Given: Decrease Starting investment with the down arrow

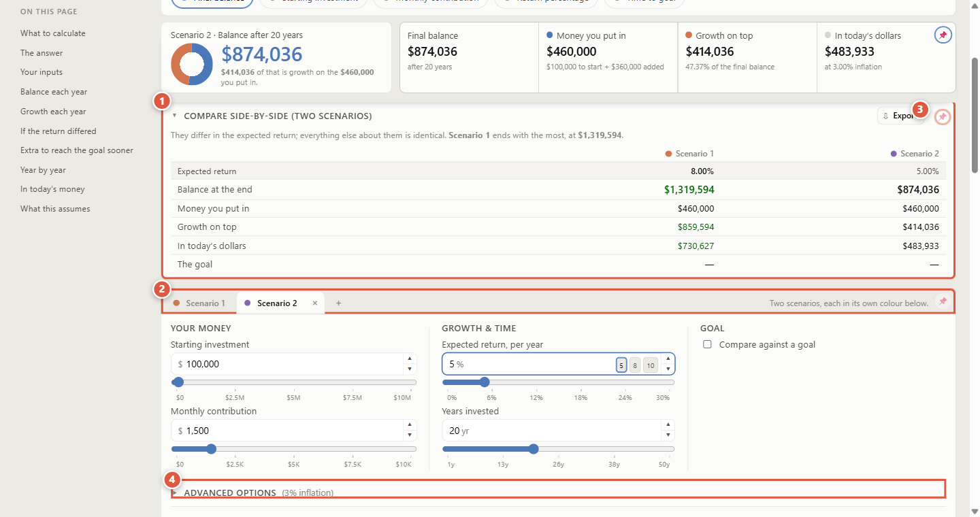Looking at the screenshot, I should [x=409, y=369].
